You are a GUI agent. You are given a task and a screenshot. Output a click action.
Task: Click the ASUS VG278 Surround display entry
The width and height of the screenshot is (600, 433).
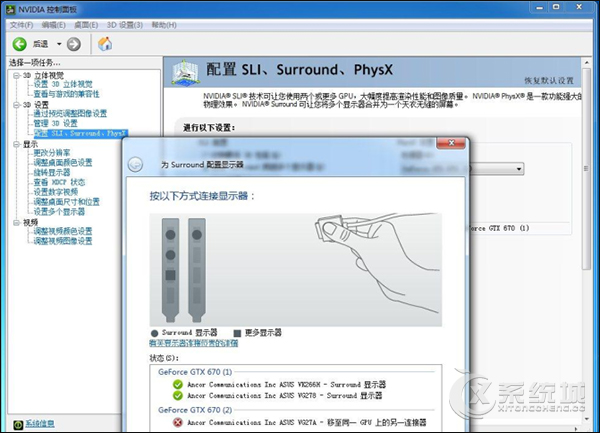coord(284,396)
